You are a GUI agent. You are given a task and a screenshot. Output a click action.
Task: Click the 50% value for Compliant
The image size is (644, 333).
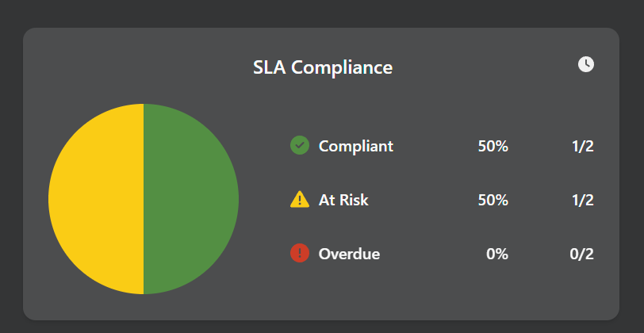point(493,146)
